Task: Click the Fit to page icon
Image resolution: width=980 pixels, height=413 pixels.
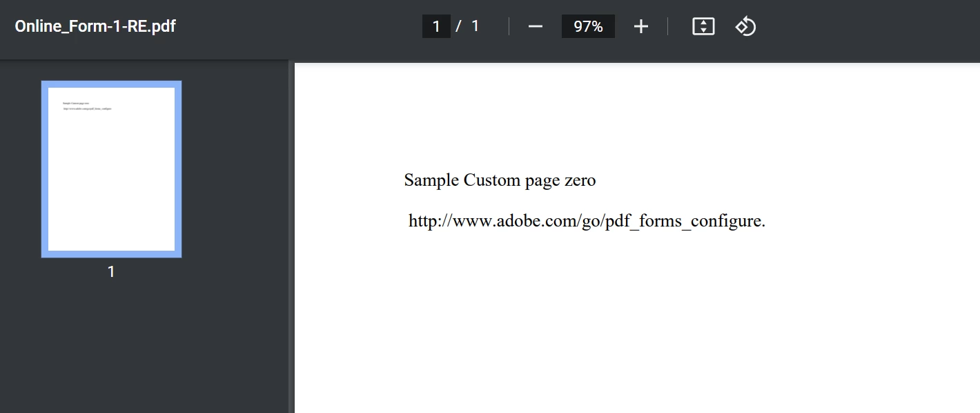Action: point(703,26)
